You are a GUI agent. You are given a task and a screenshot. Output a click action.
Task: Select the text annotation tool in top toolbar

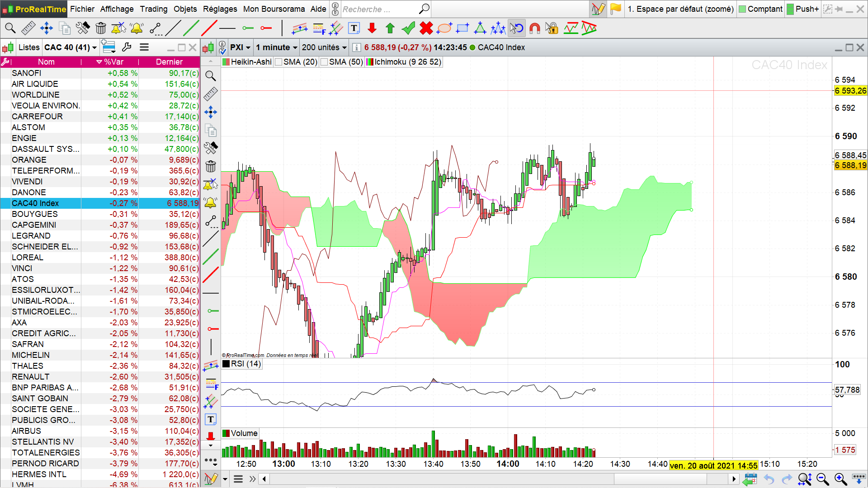click(354, 28)
